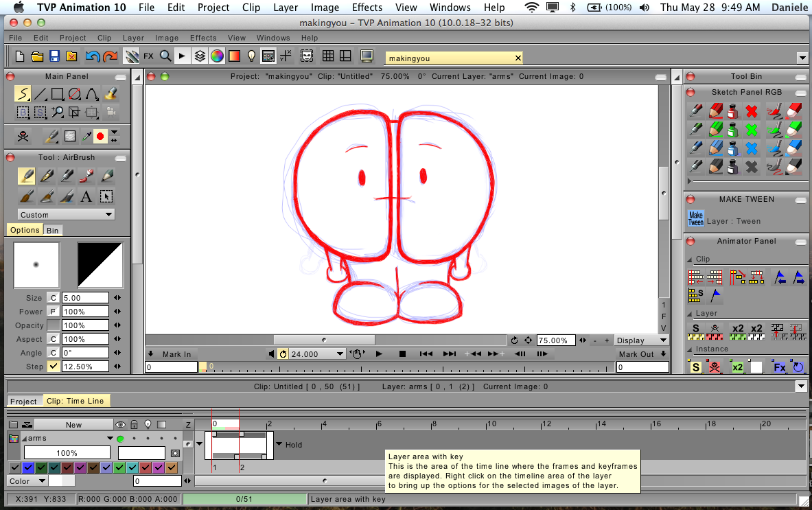Open the FX stack from the toolbar
The height and width of the screenshot is (510, 812).
coord(149,56)
